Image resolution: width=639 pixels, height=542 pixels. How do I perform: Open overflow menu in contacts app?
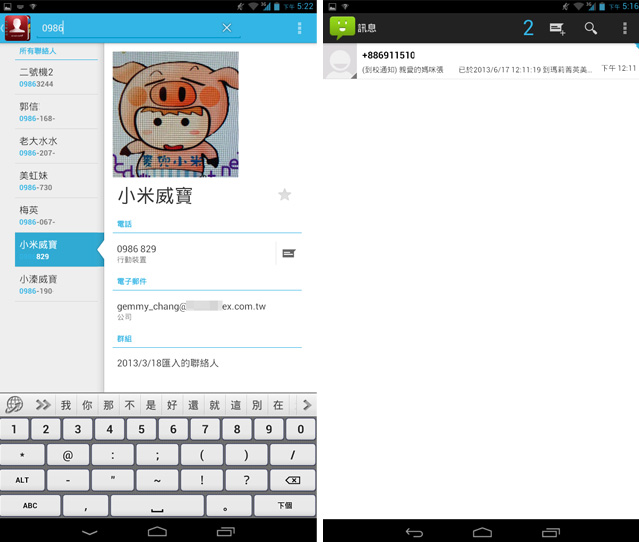coord(300,28)
